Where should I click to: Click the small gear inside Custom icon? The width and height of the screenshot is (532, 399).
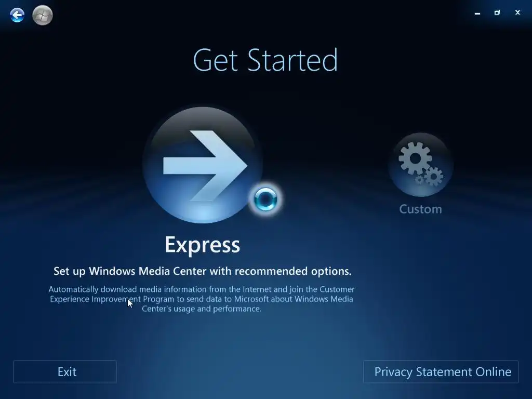433,177
